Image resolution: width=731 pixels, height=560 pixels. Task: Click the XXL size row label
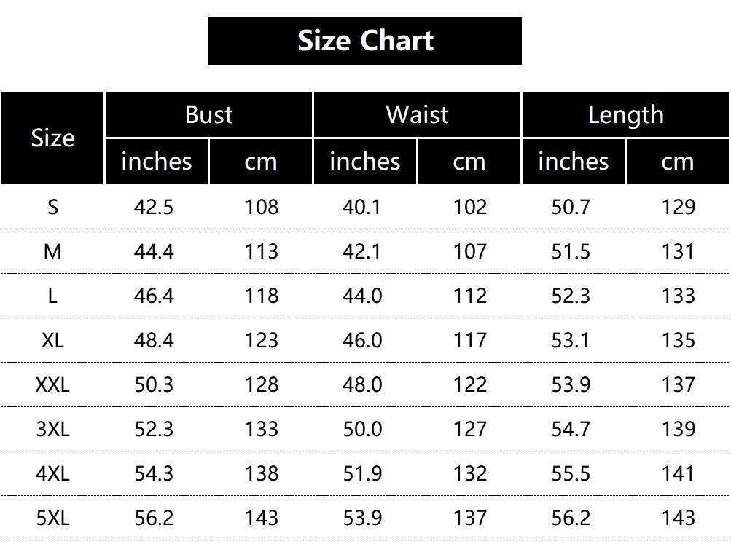pos(52,384)
